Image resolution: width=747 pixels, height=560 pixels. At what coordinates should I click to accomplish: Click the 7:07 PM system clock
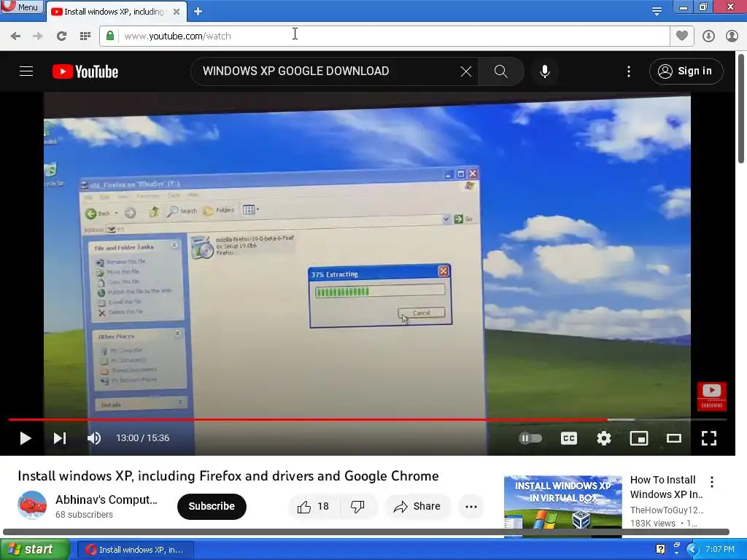point(720,550)
